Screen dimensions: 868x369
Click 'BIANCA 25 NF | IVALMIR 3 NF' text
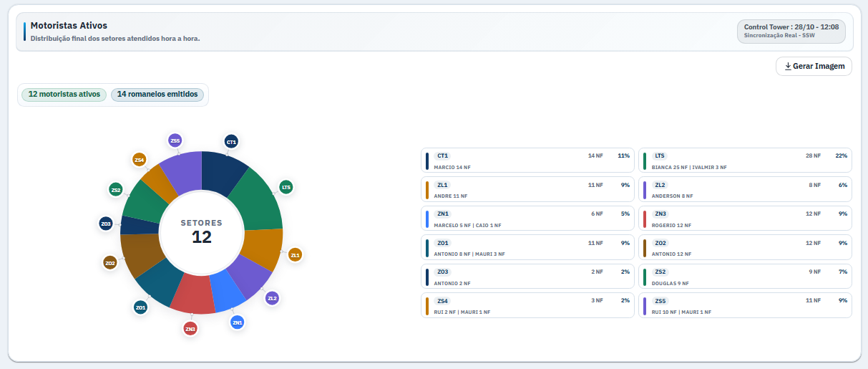tap(689, 167)
